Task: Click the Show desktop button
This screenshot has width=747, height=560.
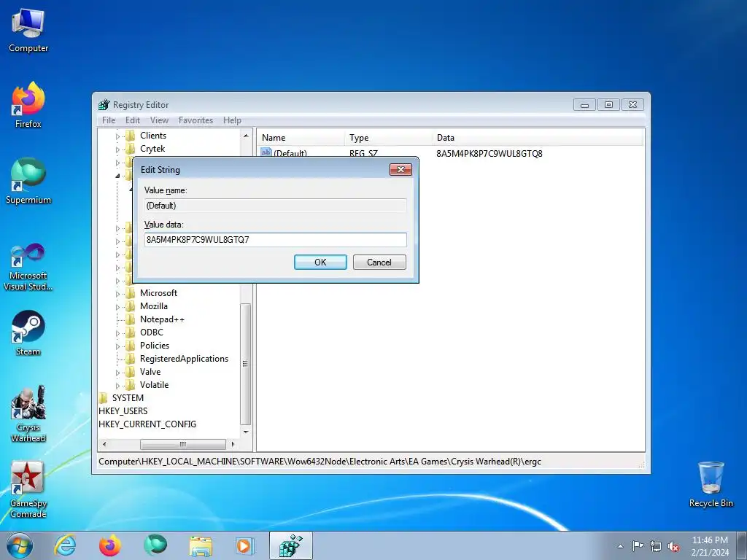Action: coord(742,545)
